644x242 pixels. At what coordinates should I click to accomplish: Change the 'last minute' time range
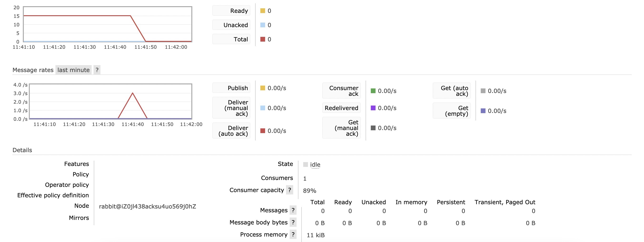click(74, 70)
